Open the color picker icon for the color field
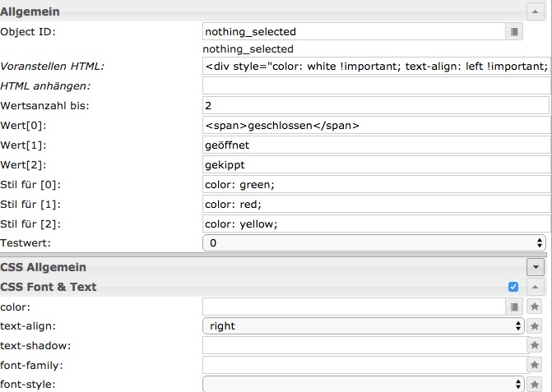Viewport: 552px width, 392px height. (x=514, y=307)
